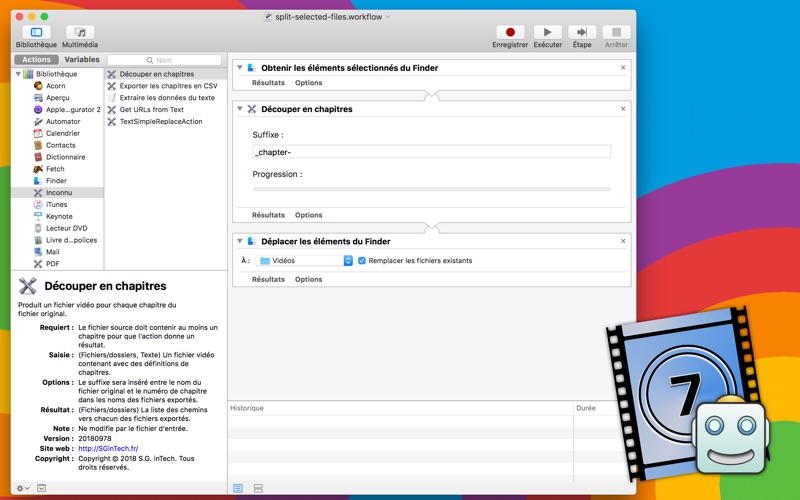Open the http://SGinTech.fr/ website link
This screenshot has width=800, height=500.
click(x=108, y=448)
